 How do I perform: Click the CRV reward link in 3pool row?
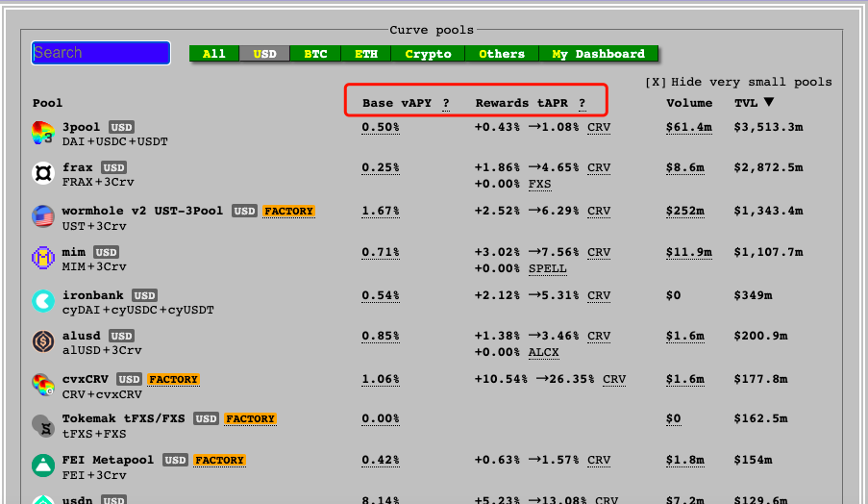tap(599, 127)
